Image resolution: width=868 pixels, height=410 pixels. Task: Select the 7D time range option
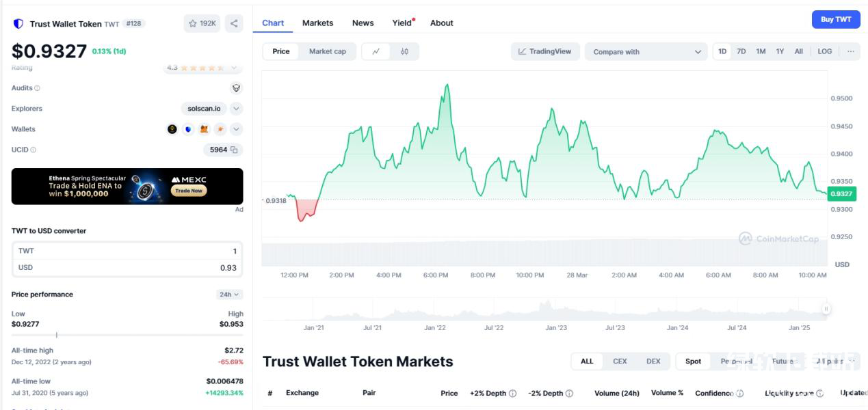pos(741,52)
